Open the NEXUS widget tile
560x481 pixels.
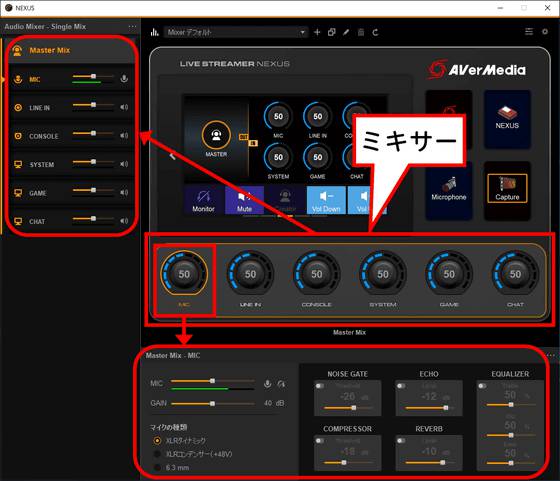point(507,119)
